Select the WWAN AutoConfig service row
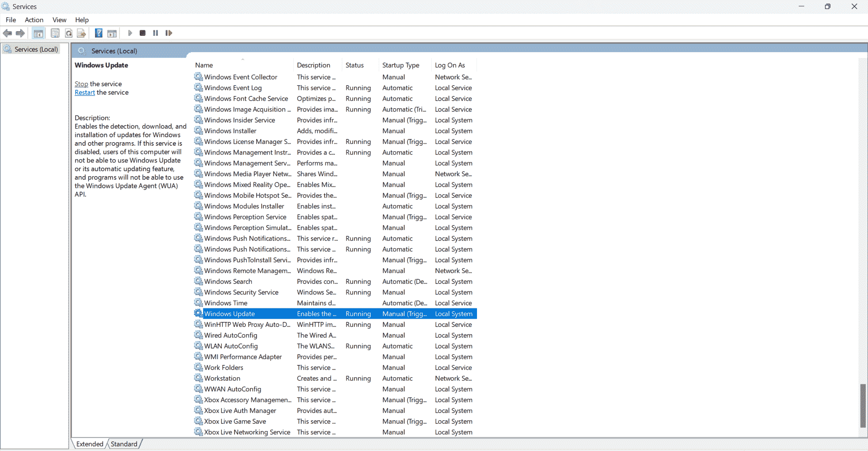The width and height of the screenshot is (868, 451). pos(335,389)
